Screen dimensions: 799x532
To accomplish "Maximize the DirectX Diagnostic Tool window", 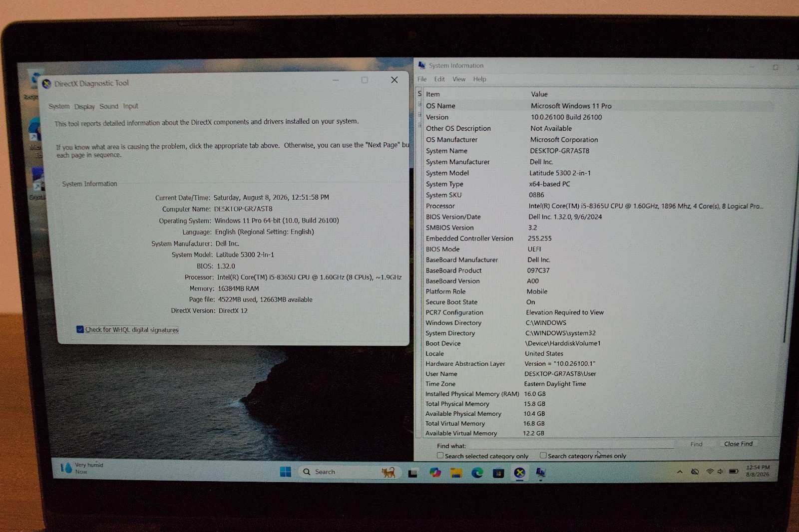I will click(365, 80).
